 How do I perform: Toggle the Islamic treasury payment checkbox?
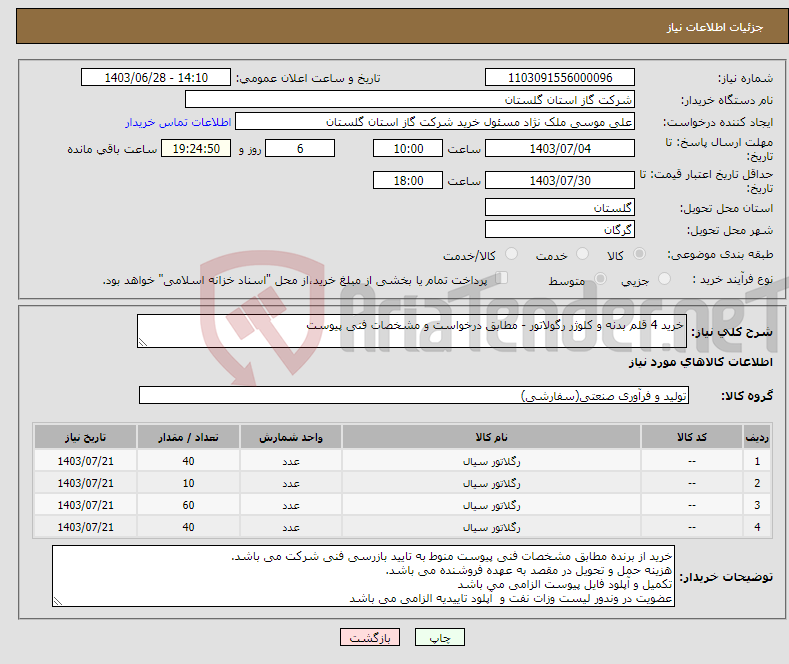point(502,278)
